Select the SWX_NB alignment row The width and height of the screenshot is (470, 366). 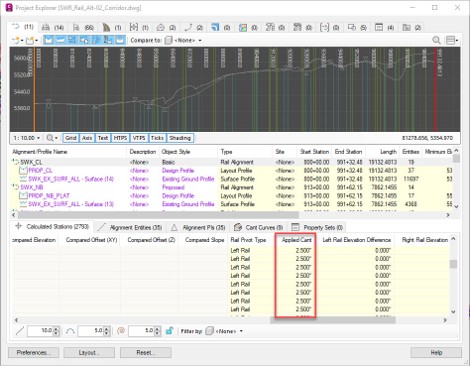(x=232, y=187)
